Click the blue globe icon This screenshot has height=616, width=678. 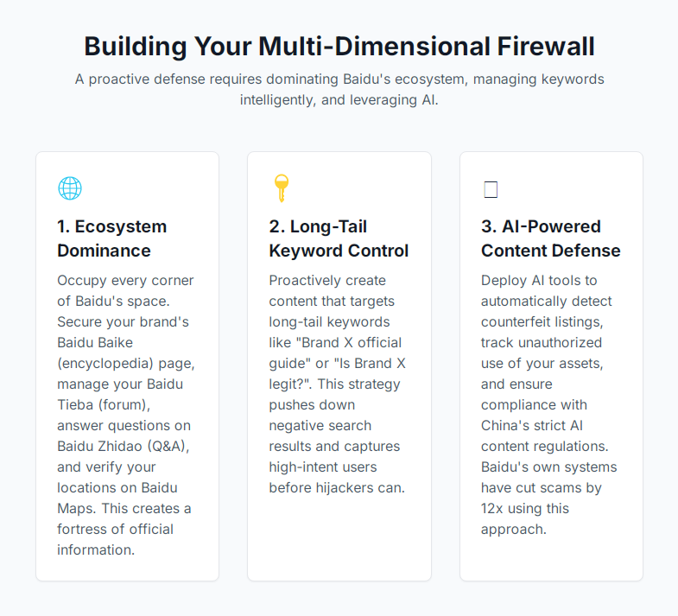click(x=70, y=188)
